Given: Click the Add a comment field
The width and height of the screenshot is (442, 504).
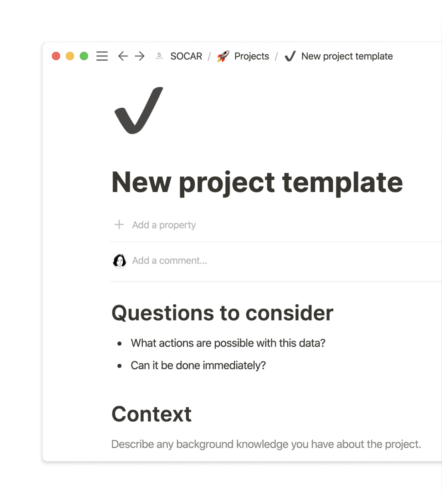Looking at the screenshot, I should (170, 261).
